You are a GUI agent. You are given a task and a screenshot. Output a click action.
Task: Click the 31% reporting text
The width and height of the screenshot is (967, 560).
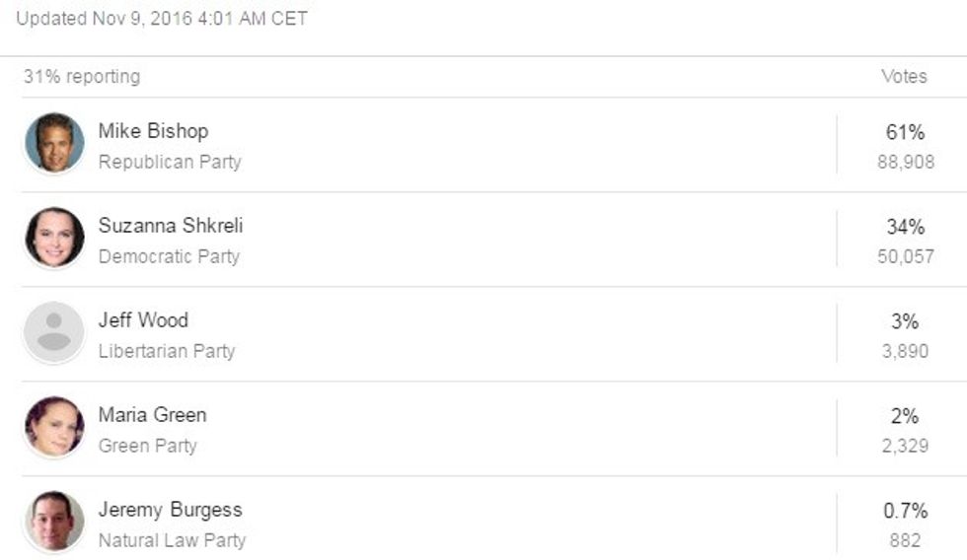[x=82, y=76]
